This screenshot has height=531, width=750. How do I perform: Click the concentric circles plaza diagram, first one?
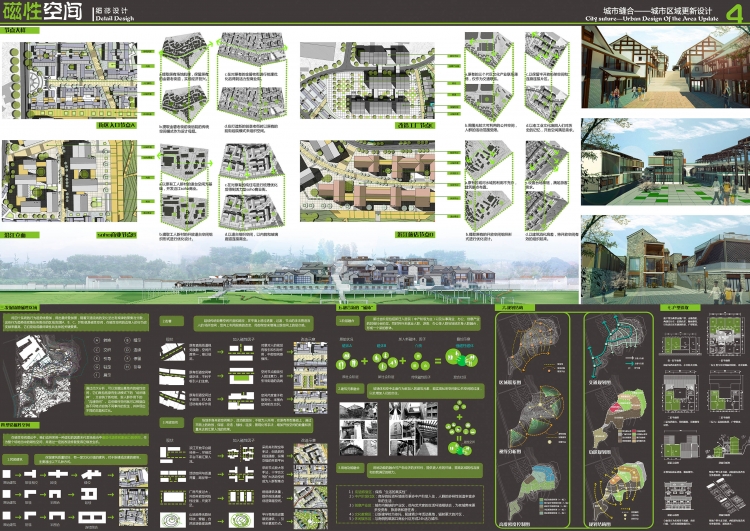[x=173, y=520]
